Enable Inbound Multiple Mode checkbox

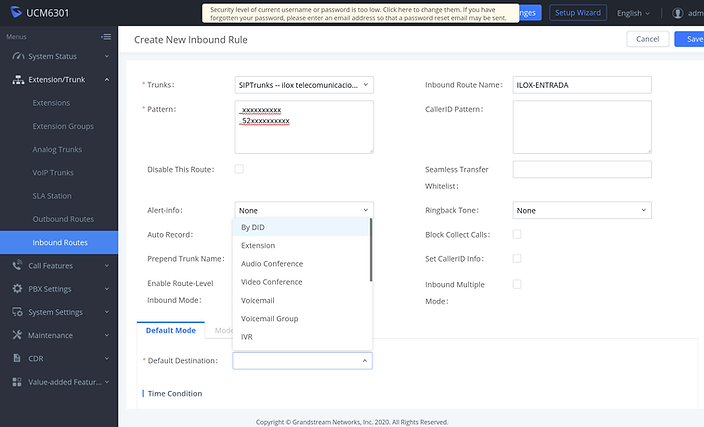point(517,284)
